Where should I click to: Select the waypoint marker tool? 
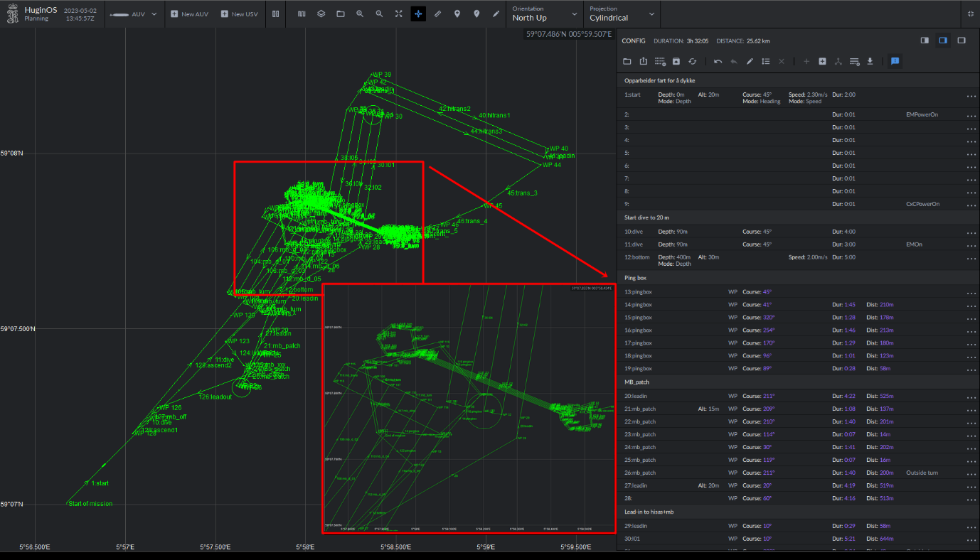pos(457,14)
